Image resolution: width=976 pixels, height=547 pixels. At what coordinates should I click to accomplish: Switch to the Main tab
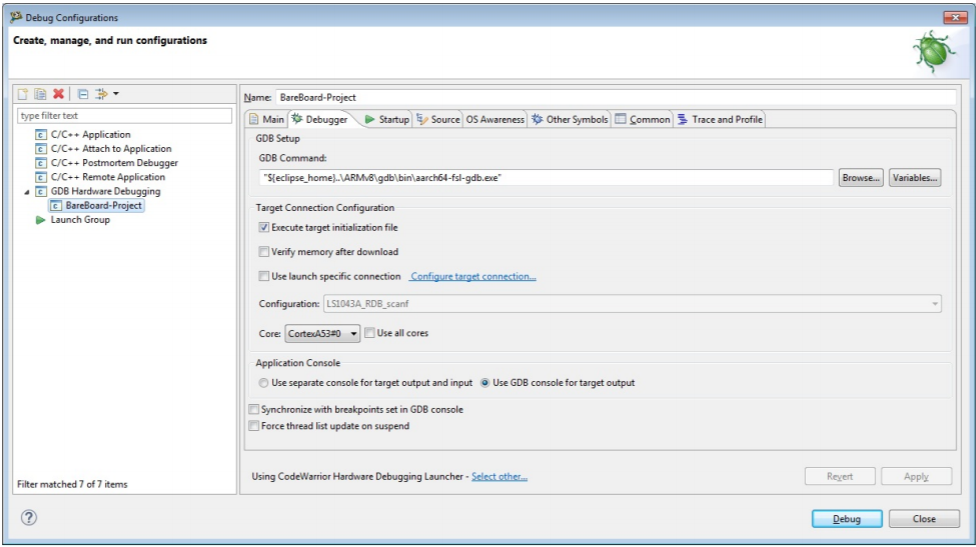(266, 119)
